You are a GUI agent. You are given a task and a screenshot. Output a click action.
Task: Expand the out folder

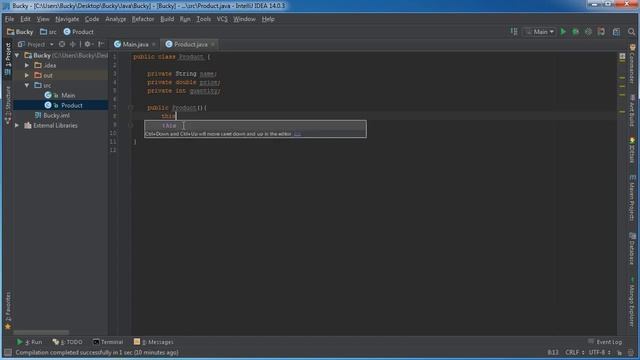point(27,75)
